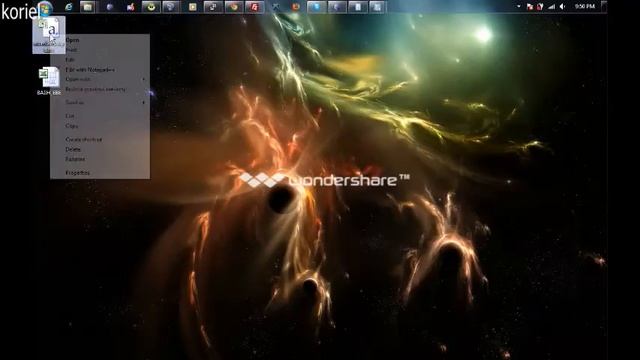The width and height of the screenshot is (640, 360).
Task: Choose Restore previous versions entry
Action: coord(100,89)
